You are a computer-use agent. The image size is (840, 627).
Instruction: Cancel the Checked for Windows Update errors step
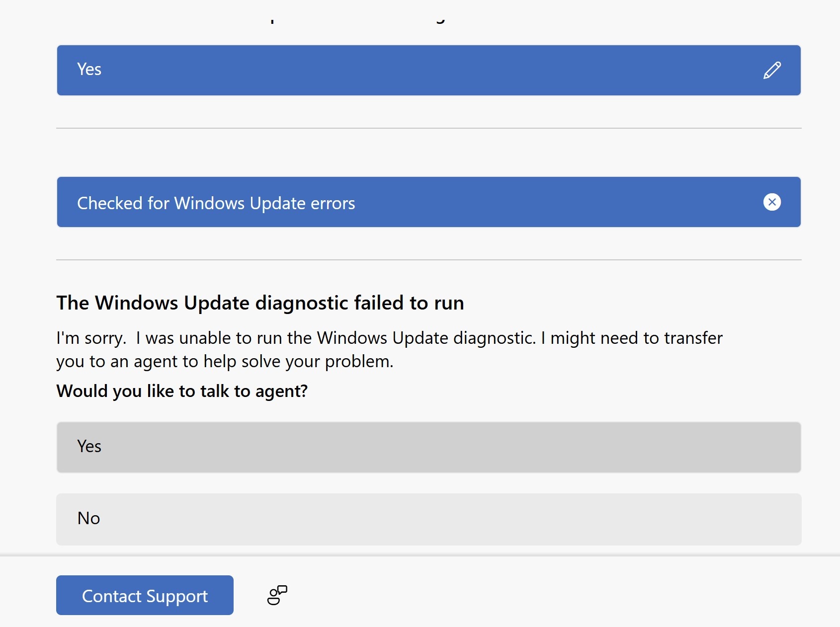pos(772,202)
